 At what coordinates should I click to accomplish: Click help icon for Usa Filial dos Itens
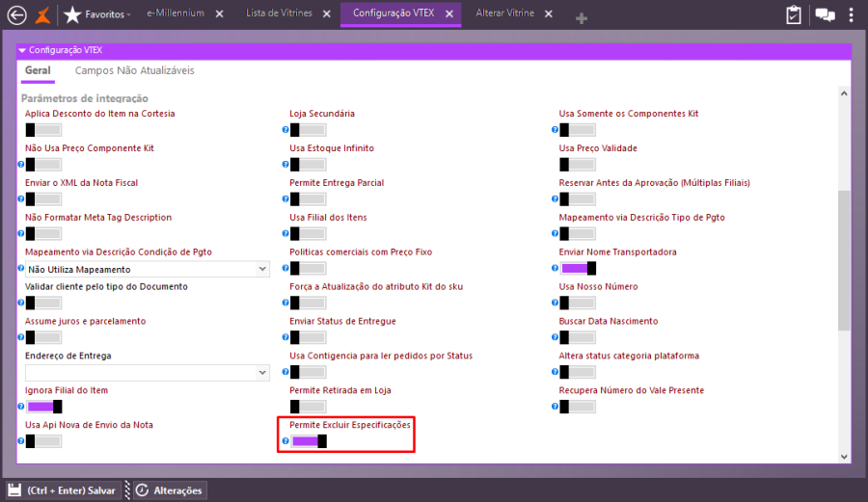coord(285,233)
